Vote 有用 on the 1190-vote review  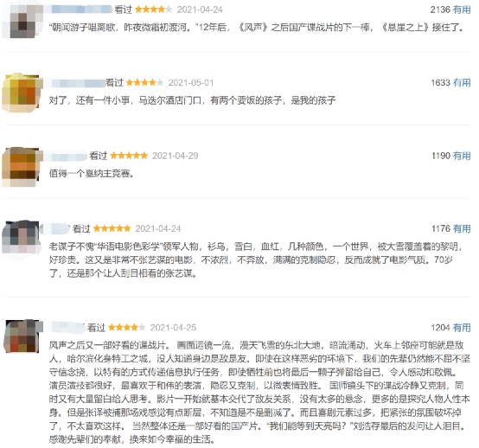pos(462,156)
